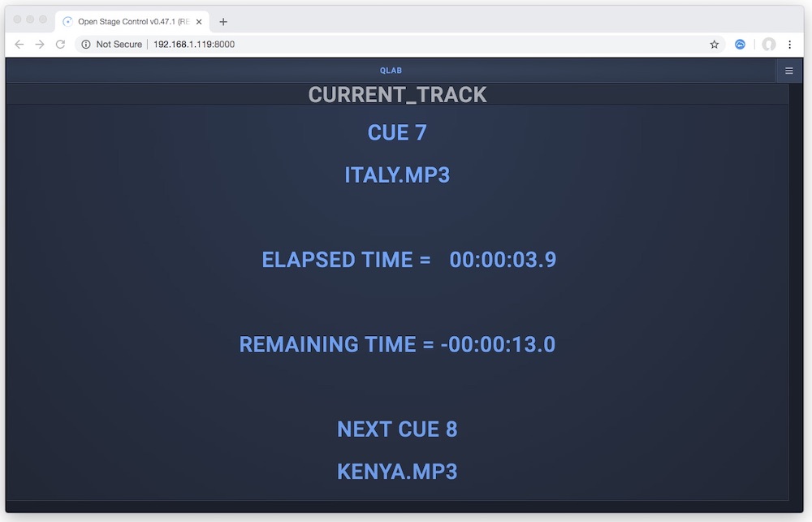Click the remaining time readout -00:00:13.0

(498, 344)
